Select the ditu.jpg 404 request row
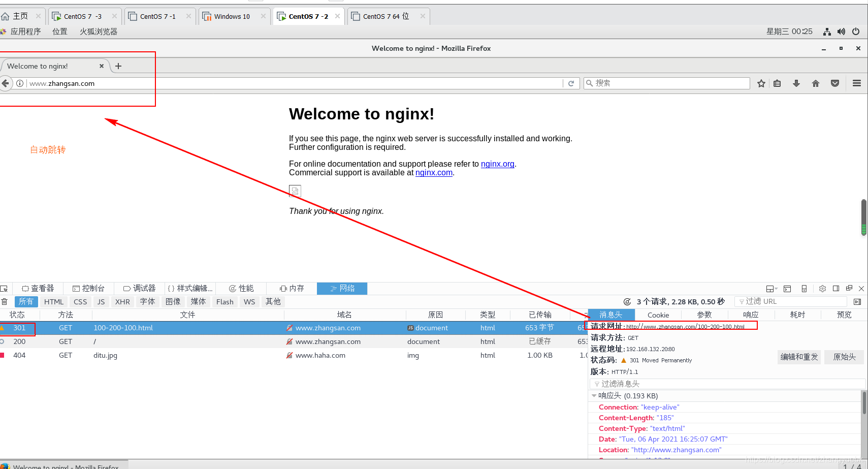This screenshot has width=868, height=469. pyautogui.click(x=294, y=355)
